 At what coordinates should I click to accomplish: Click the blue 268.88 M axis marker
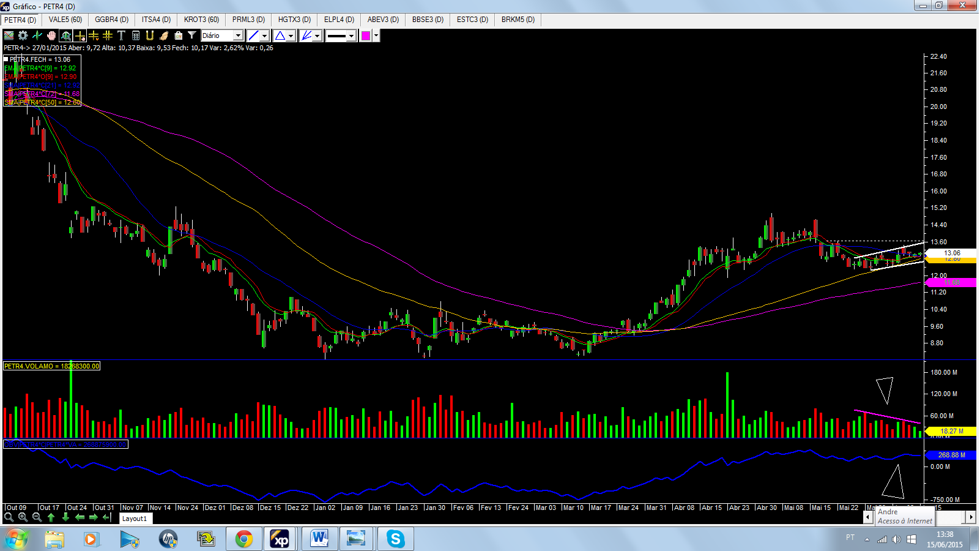click(951, 455)
